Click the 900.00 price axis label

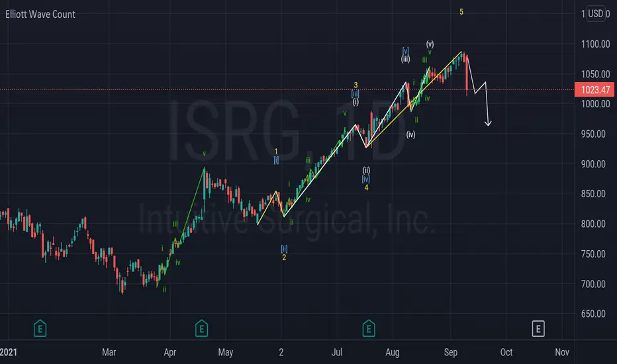point(593,164)
